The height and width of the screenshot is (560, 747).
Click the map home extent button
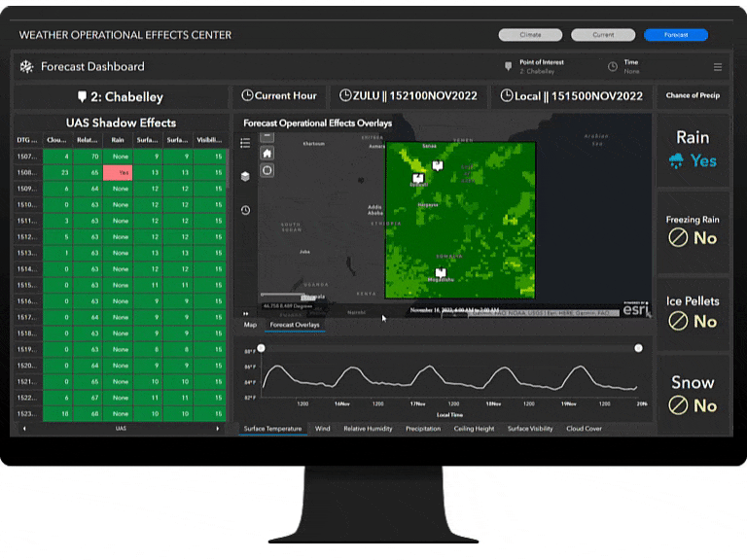(267, 154)
